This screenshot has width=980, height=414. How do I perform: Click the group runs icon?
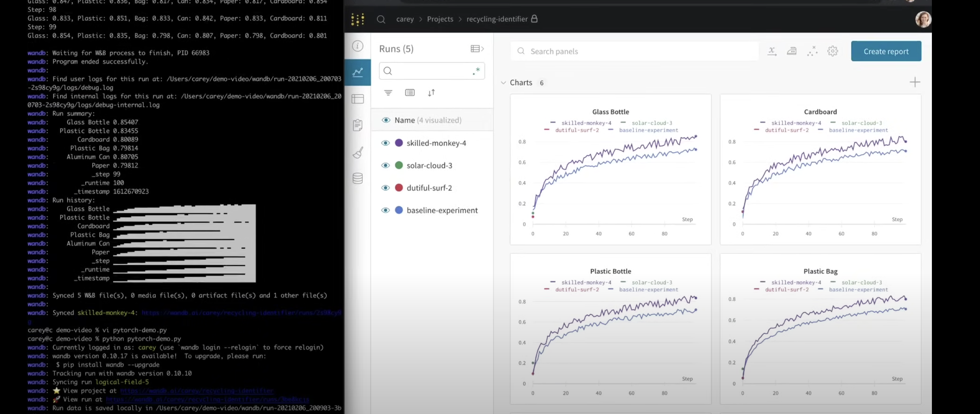(410, 93)
